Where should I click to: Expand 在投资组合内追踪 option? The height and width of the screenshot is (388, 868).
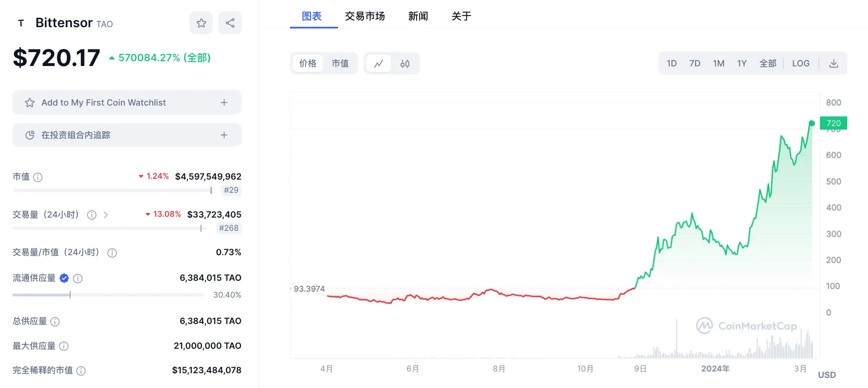[x=224, y=135]
